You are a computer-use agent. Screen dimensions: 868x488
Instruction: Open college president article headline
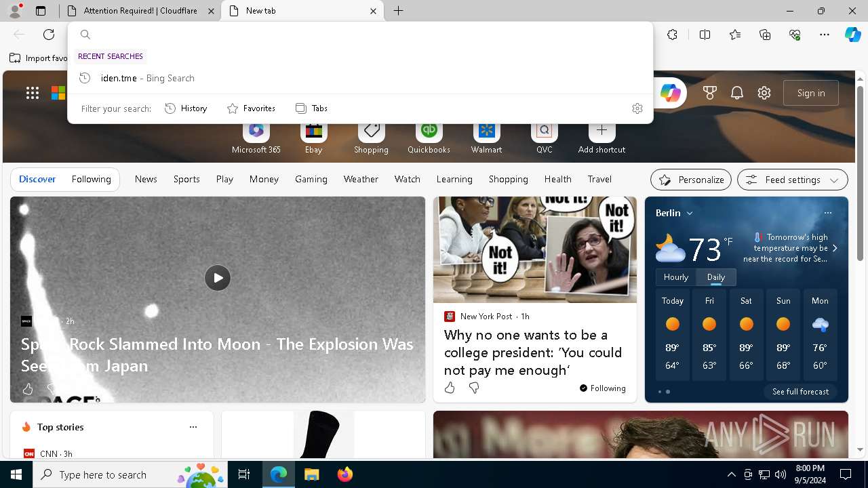(533, 352)
